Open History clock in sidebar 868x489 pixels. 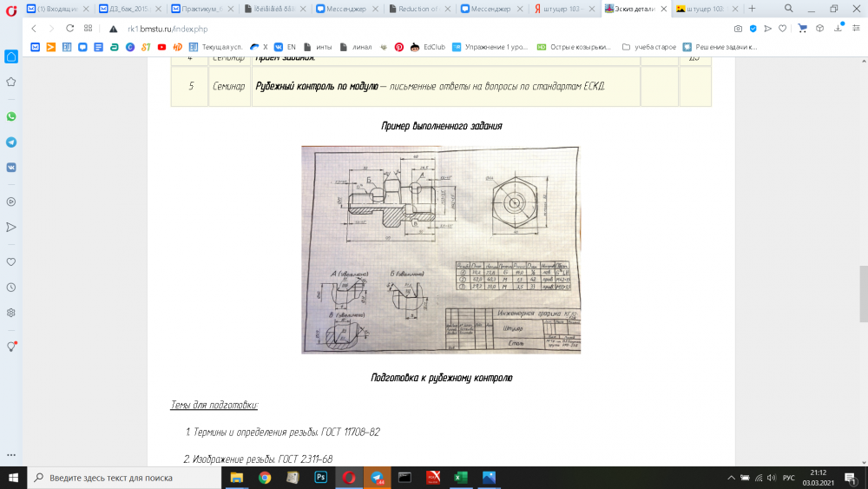coord(11,287)
